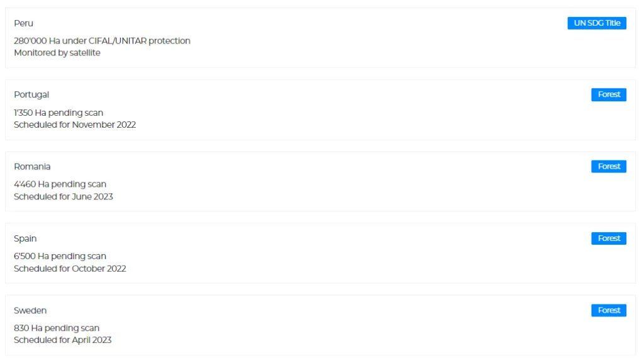Open the Peru entry title
This screenshot has height=363, width=644.
pyautogui.click(x=23, y=23)
